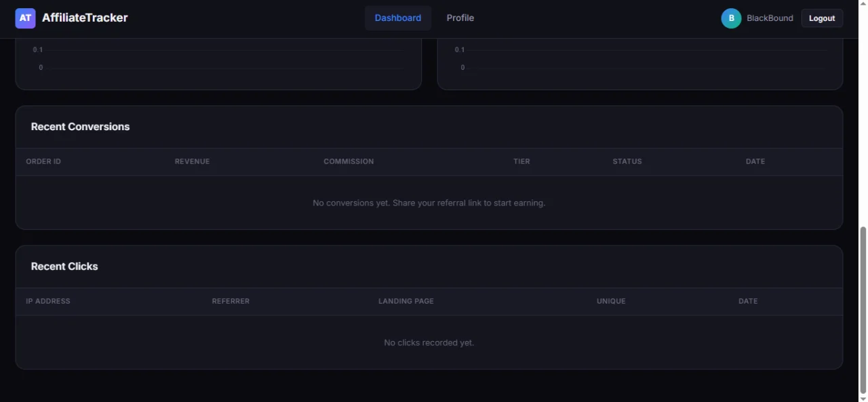
Task: Switch to the Profile tab
Action: (460, 18)
